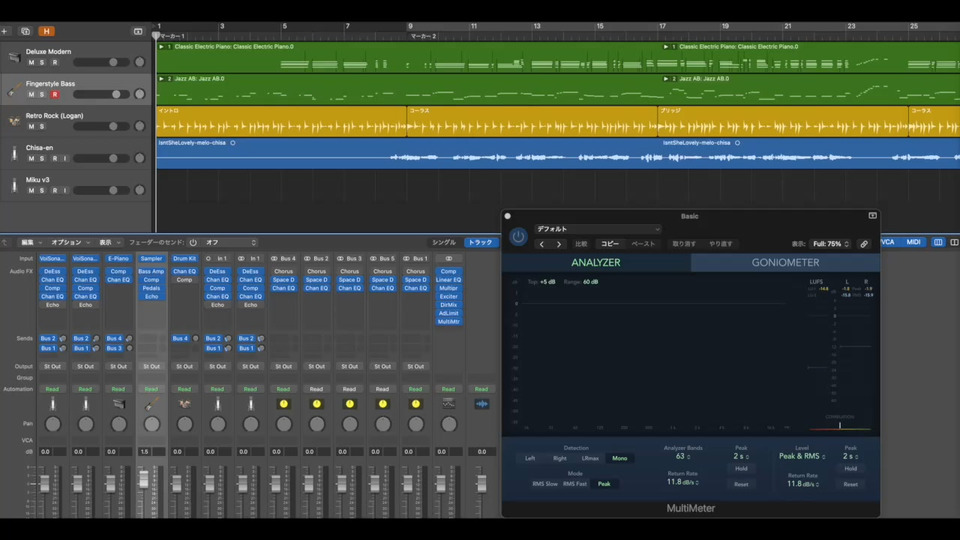This screenshot has width=960, height=540.
Task: Click the add track plus icon
Action: tap(5, 31)
